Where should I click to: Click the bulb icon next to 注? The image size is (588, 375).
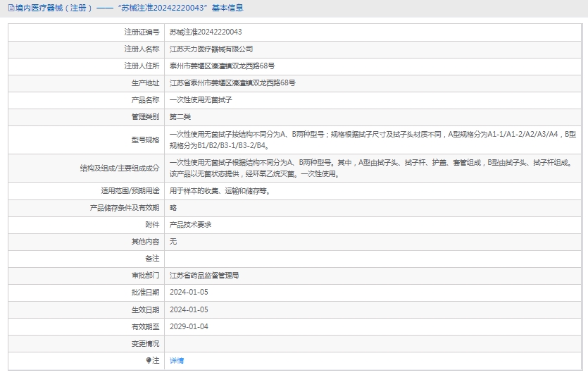[x=149, y=360]
